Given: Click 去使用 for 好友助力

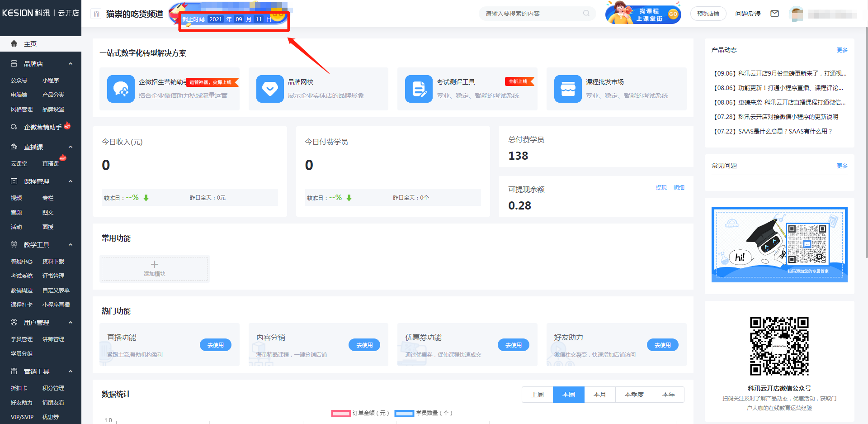Looking at the screenshot, I should coord(663,345).
